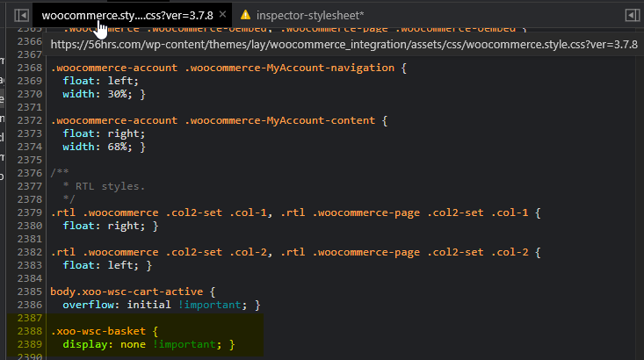Click the show navigator panel icon
Image resolution: width=644 pixels, height=360 pixels.
[x=20, y=15]
